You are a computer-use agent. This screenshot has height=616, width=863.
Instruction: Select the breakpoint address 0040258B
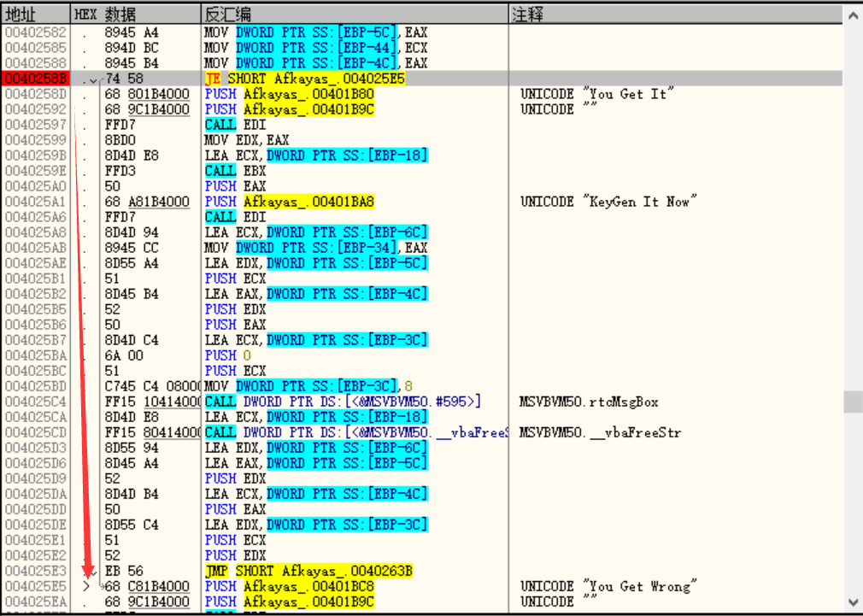36,79
